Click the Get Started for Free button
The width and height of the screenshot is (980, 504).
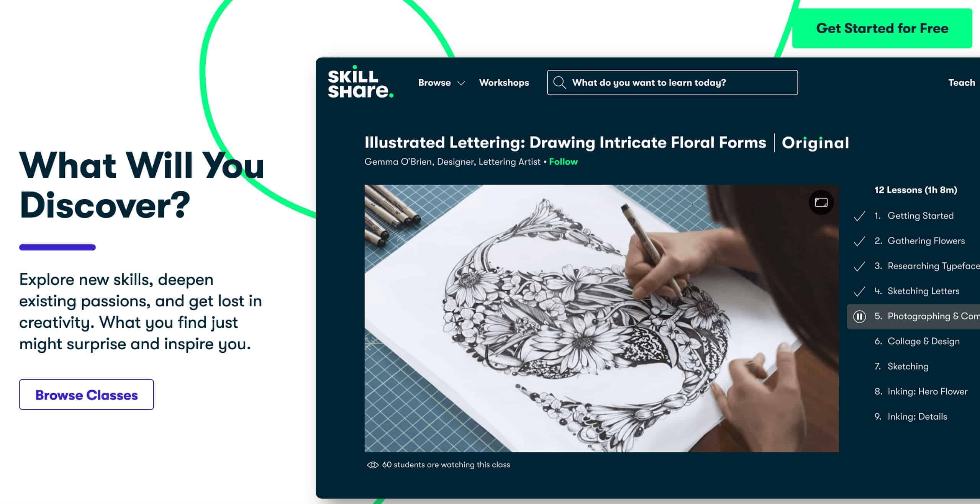click(x=882, y=28)
